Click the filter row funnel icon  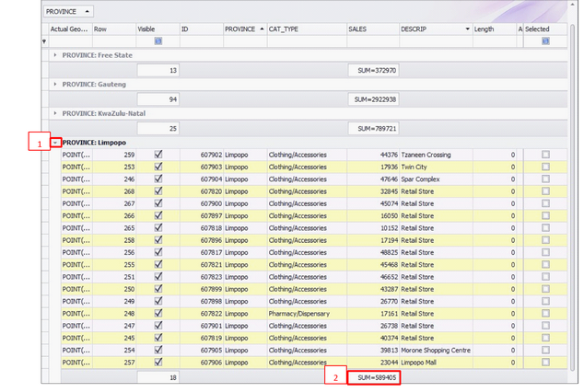click(44, 41)
